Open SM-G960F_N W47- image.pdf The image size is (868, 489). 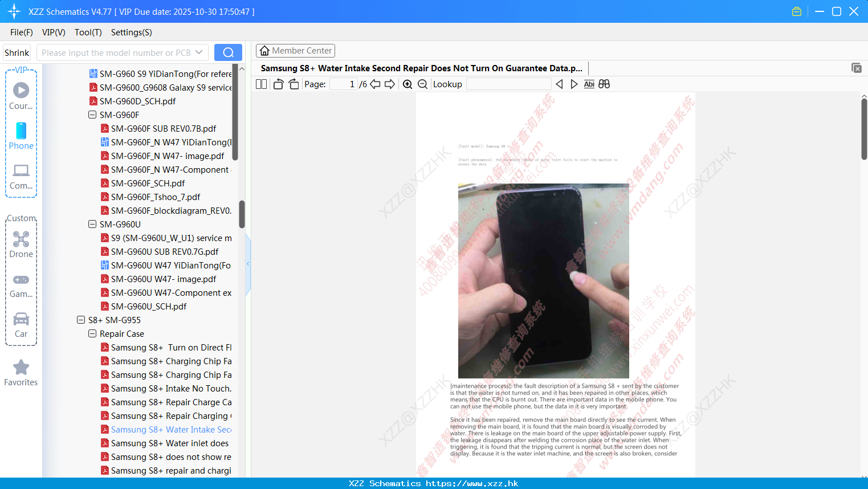click(x=162, y=156)
